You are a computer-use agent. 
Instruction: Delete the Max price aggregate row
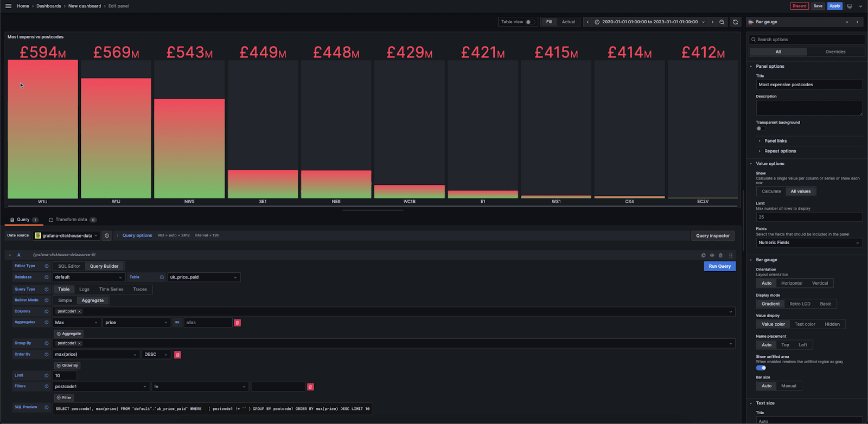(237, 323)
